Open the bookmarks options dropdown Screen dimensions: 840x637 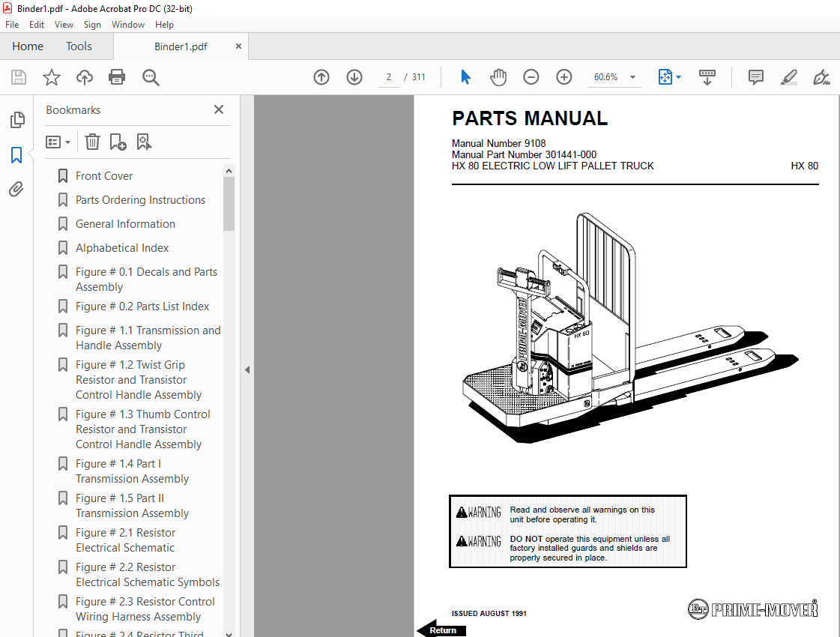point(58,142)
